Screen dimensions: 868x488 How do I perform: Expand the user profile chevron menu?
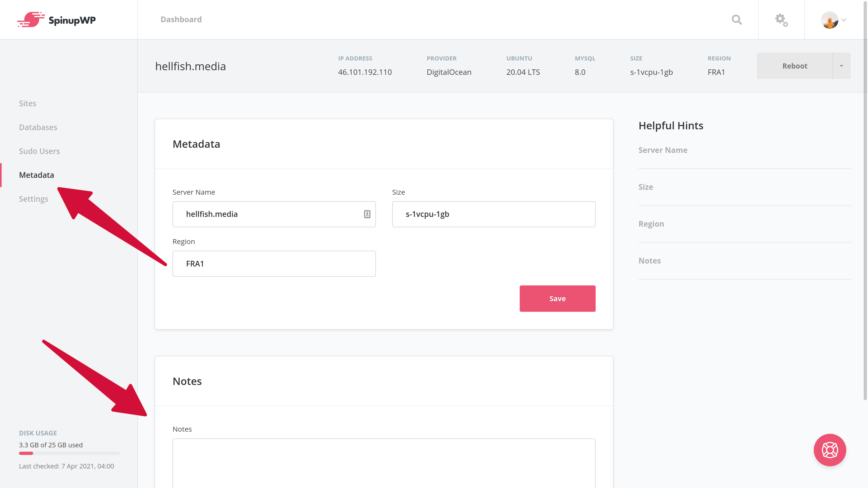pos(844,20)
